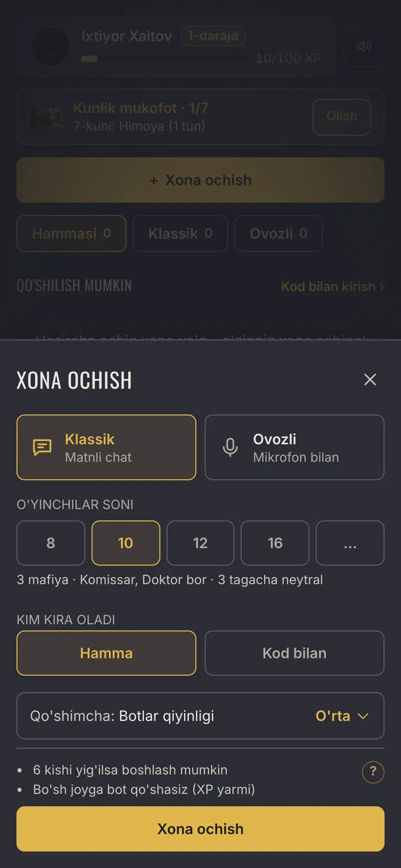Switch to the Klassik filter tab
Image resolution: width=401 pixels, height=868 pixels.
[x=180, y=233]
